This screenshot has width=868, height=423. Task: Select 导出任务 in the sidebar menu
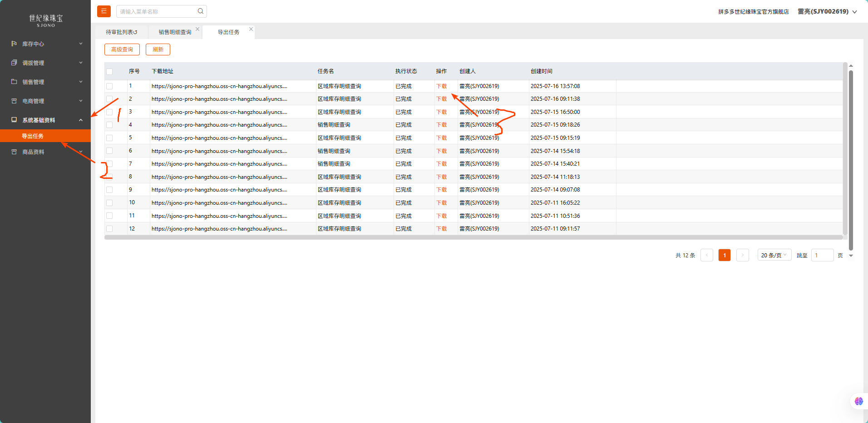(33, 136)
